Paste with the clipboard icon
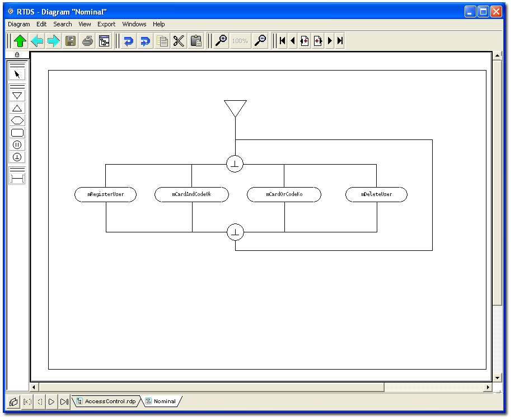Viewport: 515px width, 420px height. click(x=196, y=41)
